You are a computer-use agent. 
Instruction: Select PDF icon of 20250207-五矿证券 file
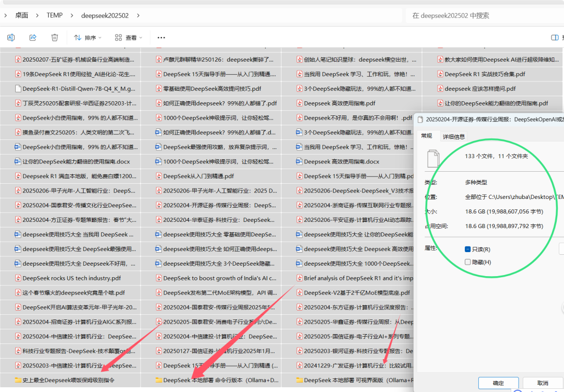click(x=18, y=60)
